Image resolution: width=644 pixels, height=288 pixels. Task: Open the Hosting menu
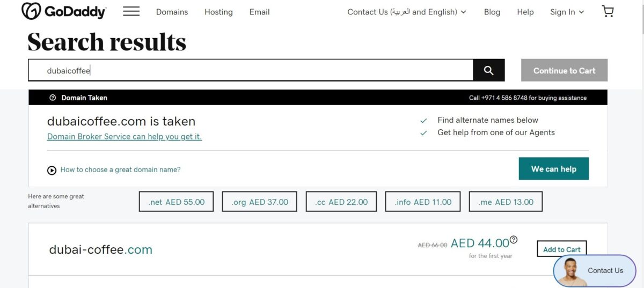218,12
